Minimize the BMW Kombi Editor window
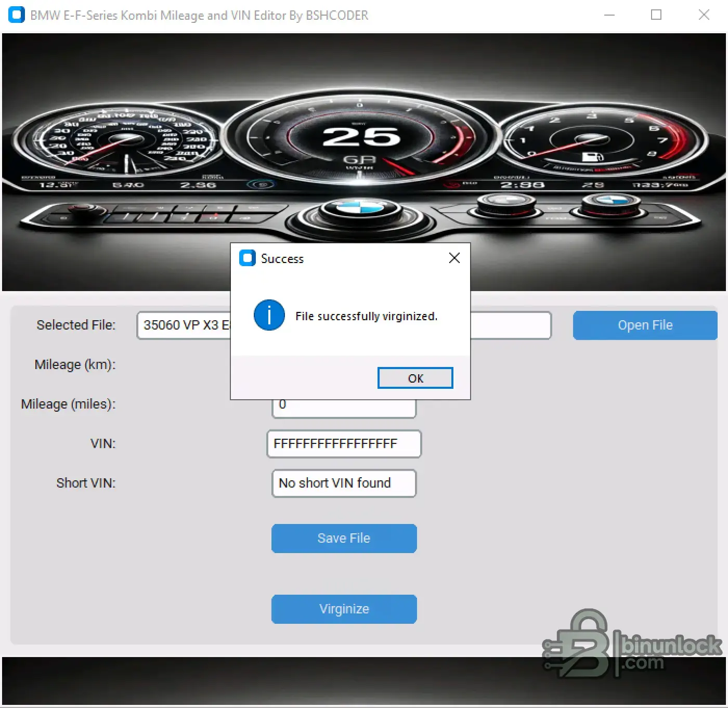This screenshot has width=728, height=708. 609,15
